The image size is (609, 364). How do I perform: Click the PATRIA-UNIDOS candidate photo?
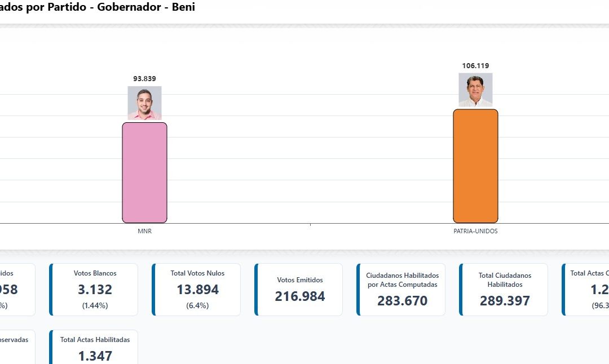coord(475,90)
